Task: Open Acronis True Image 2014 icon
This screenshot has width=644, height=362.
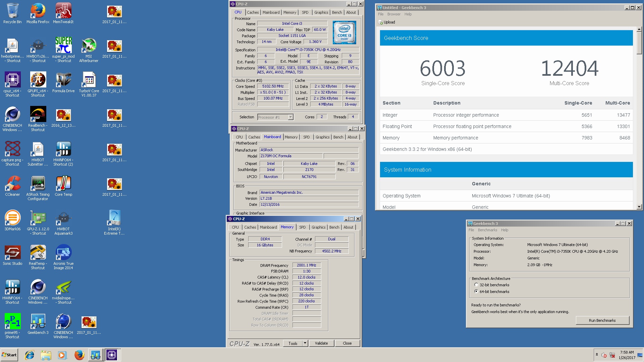Action: [x=63, y=257]
